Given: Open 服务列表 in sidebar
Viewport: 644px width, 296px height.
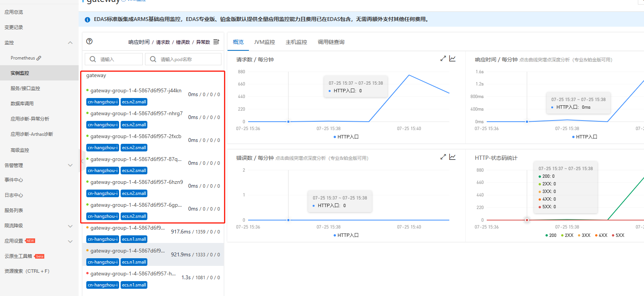Looking at the screenshot, I should [x=14, y=211].
